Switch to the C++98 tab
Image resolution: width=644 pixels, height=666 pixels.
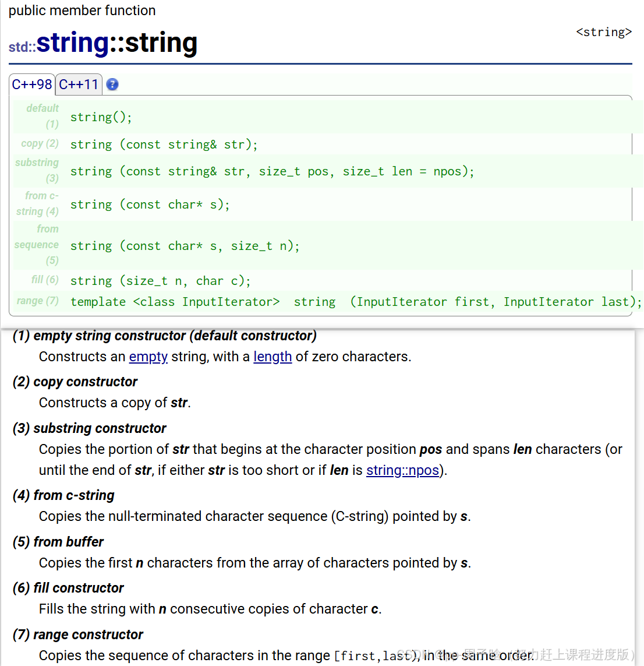[32, 84]
